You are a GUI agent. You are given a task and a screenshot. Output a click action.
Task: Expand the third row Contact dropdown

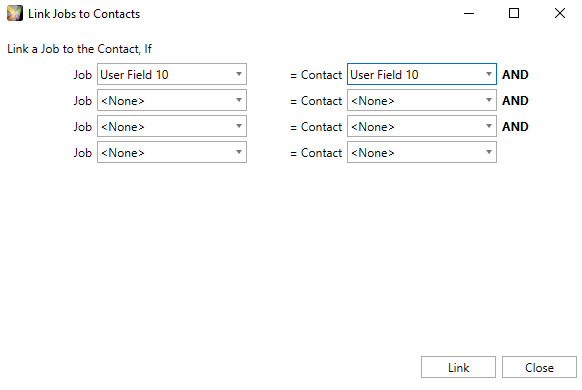[422, 126]
